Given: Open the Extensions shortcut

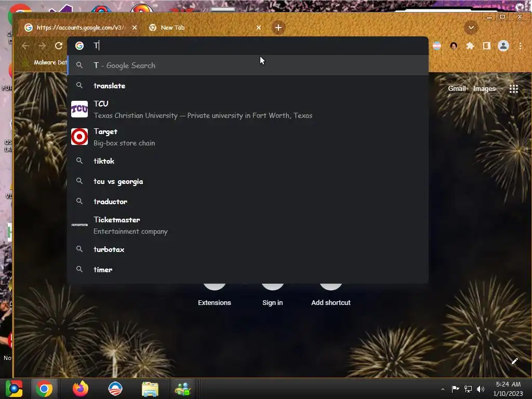Looking at the screenshot, I should [215, 294].
